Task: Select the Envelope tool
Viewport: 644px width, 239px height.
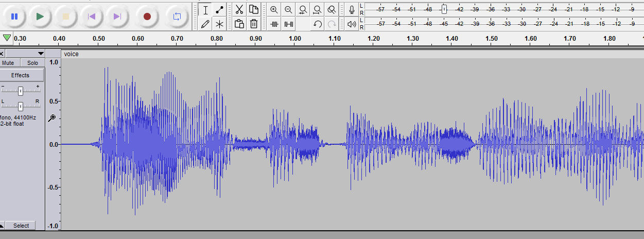Action: coord(220,9)
